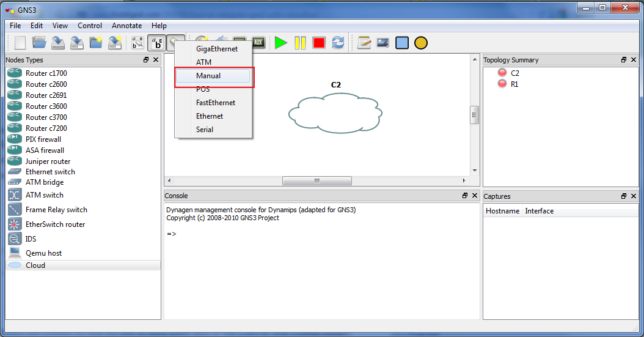Open the View menu
The width and height of the screenshot is (644, 337).
60,26
